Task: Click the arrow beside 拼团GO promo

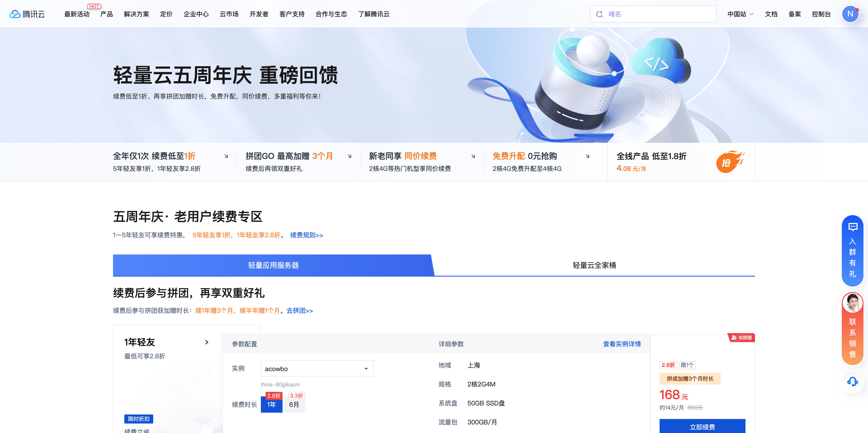Action: (x=349, y=156)
